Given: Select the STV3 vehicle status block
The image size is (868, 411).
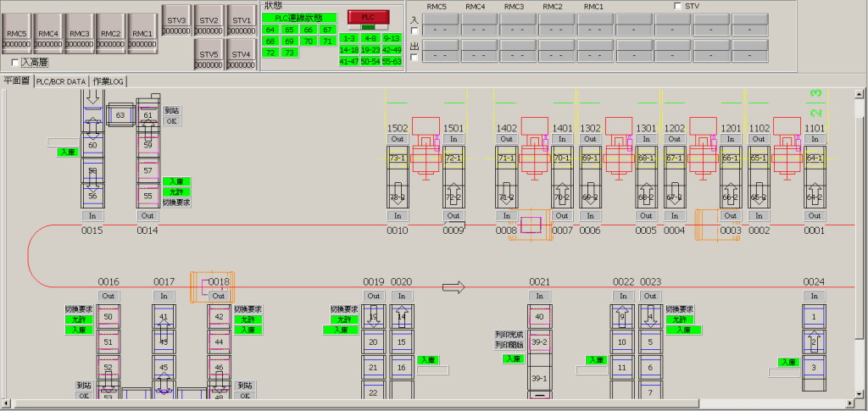Looking at the screenshot, I should tap(176, 25).
